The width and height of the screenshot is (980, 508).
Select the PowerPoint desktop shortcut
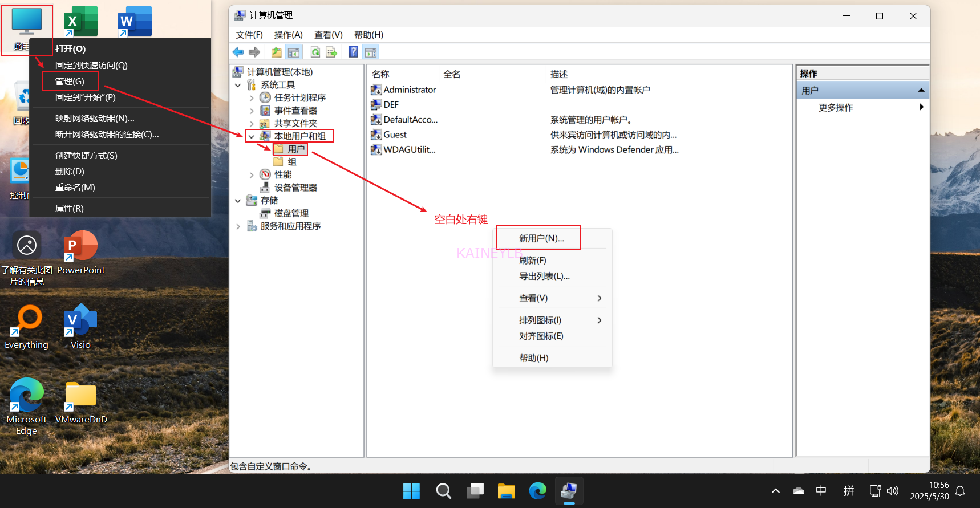pos(80,253)
